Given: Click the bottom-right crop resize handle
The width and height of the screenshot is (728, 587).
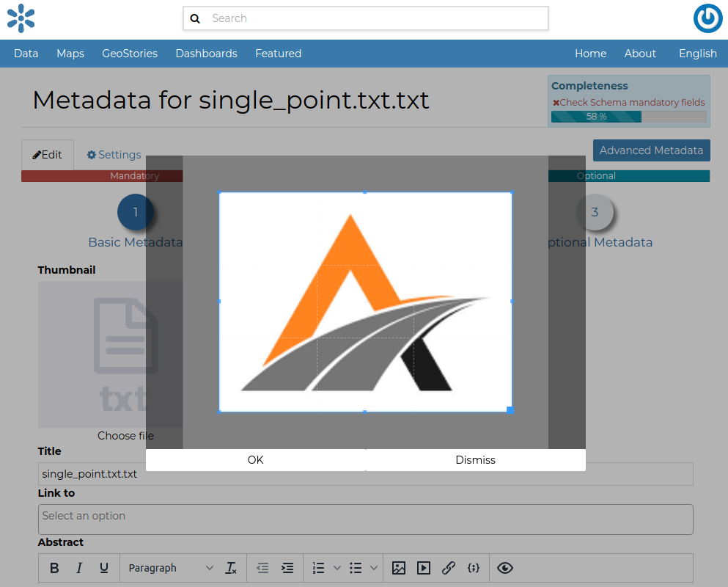Looking at the screenshot, I should 510,409.
